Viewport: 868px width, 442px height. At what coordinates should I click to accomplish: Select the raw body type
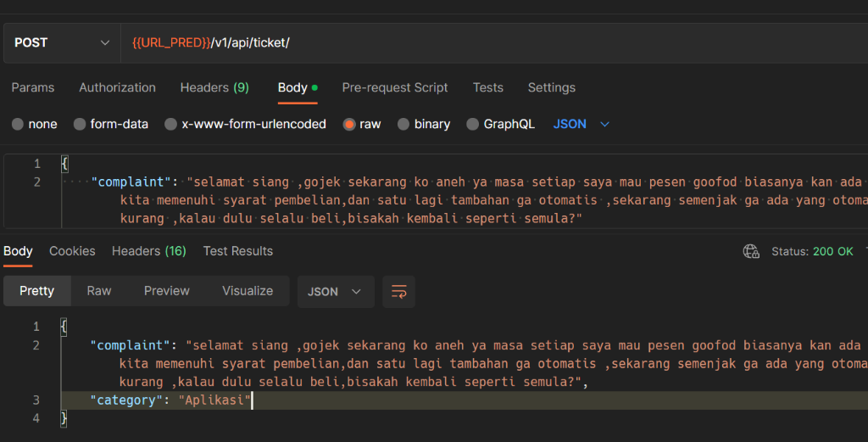click(x=362, y=124)
